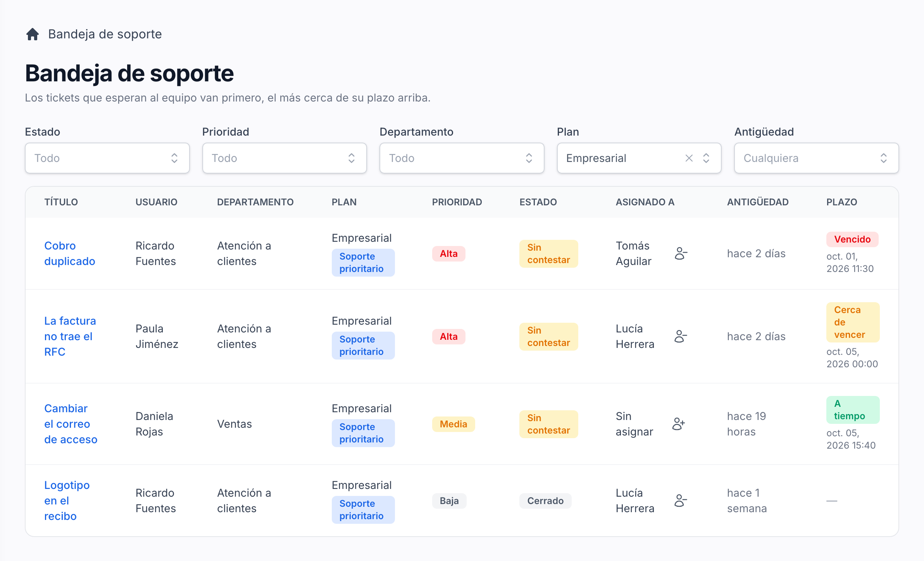Click the ANTIGÜEDAD column header
924x561 pixels.
(758, 202)
